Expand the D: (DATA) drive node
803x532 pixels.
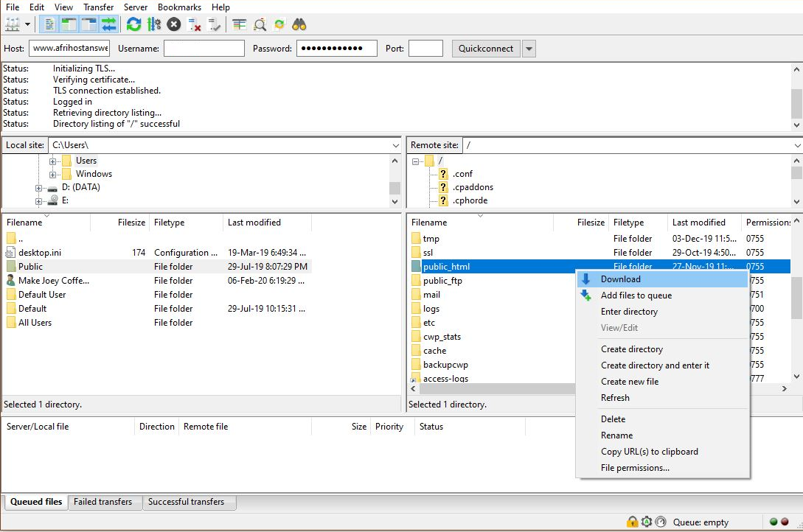39,188
